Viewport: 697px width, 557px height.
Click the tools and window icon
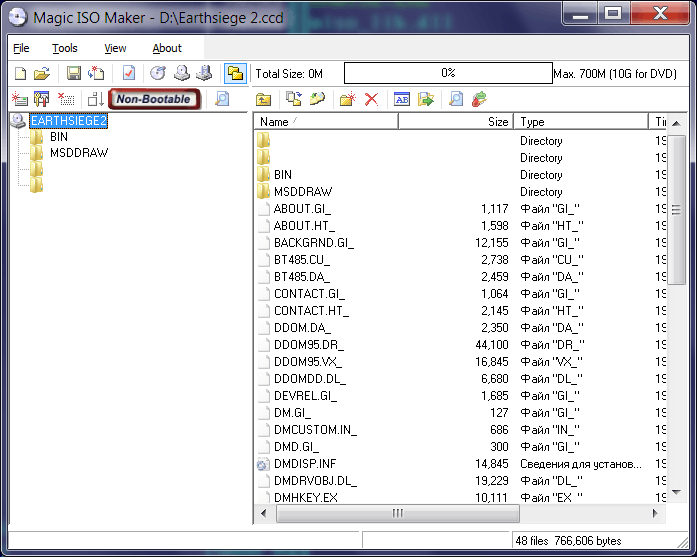[x=42, y=99]
